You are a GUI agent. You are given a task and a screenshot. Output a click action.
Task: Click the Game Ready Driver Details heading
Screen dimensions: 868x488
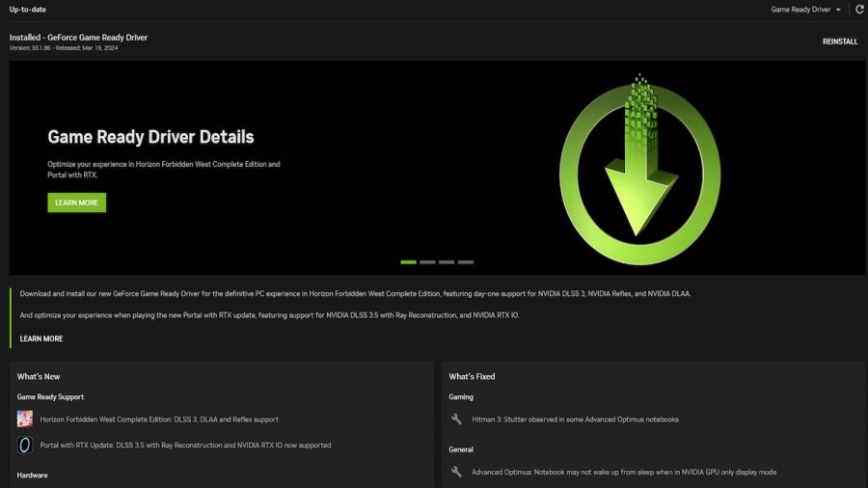coord(150,137)
